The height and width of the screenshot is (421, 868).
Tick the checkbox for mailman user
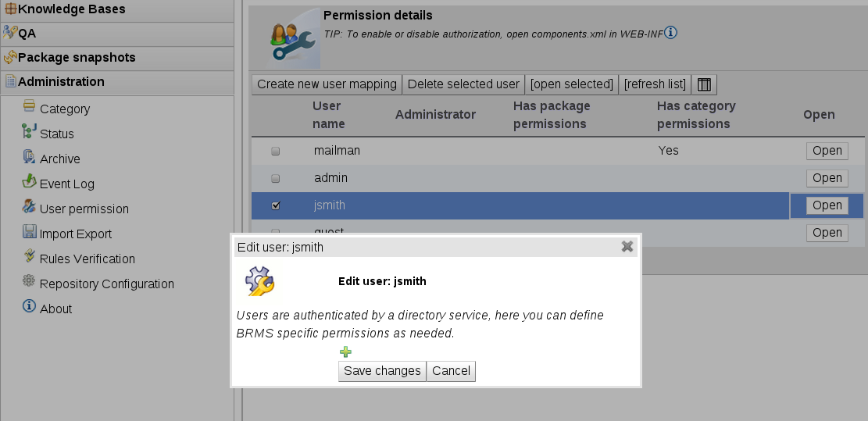coord(275,152)
